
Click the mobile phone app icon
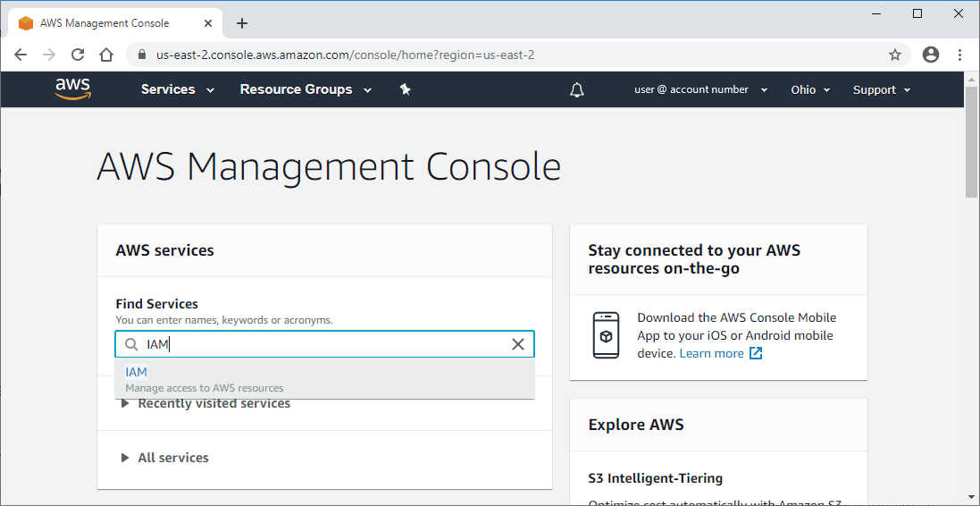[x=606, y=335]
